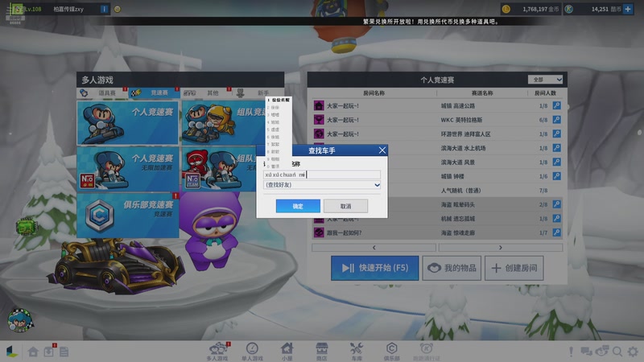This screenshot has width=644, height=362.
Task: Cancel the 查找车手 dialog with 取消
Action: tap(345, 206)
